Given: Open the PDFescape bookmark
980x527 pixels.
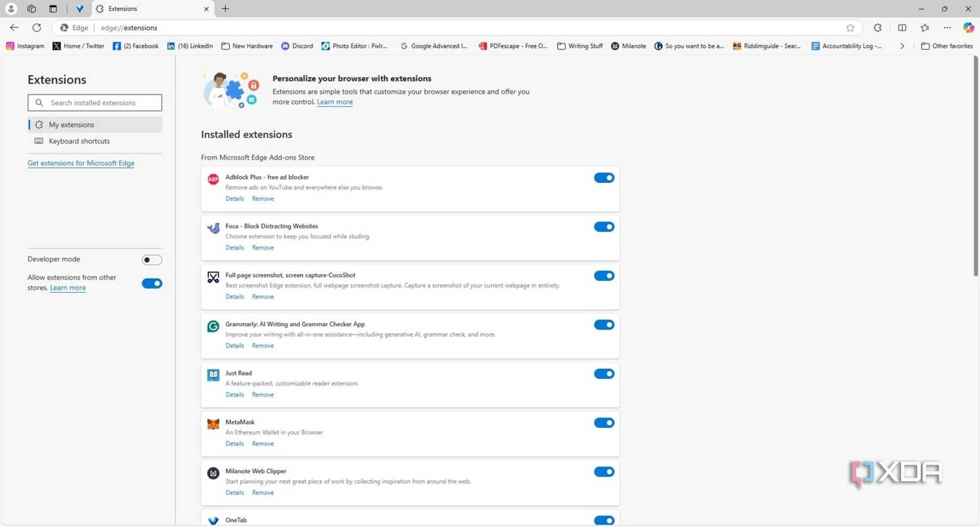Looking at the screenshot, I should pyautogui.click(x=513, y=46).
